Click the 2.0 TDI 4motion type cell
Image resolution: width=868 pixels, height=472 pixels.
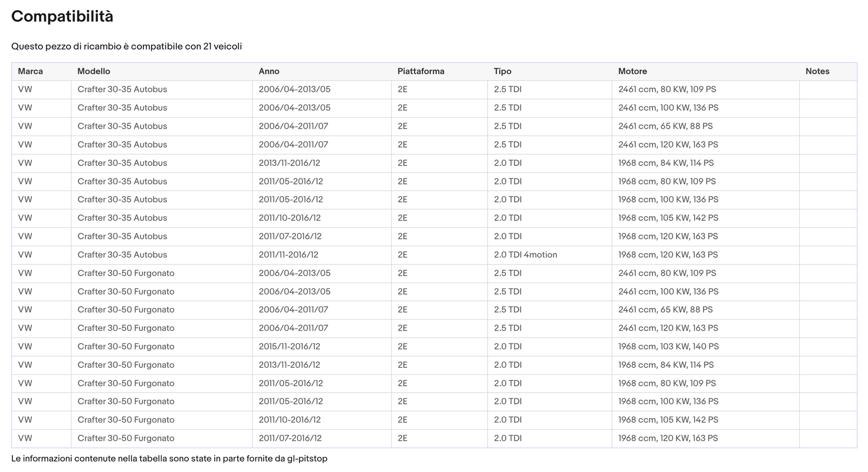click(525, 255)
